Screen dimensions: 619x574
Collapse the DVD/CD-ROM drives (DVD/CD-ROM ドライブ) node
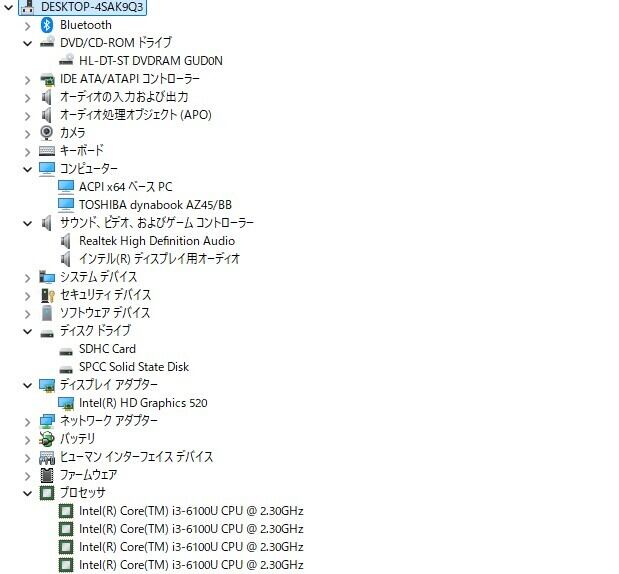click(x=27, y=43)
